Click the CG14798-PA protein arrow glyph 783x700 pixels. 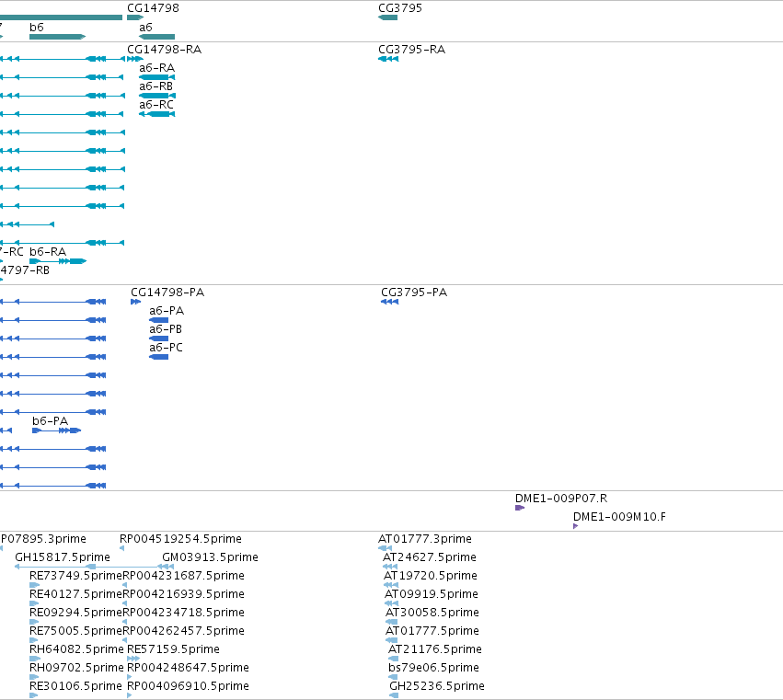(x=136, y=302)
